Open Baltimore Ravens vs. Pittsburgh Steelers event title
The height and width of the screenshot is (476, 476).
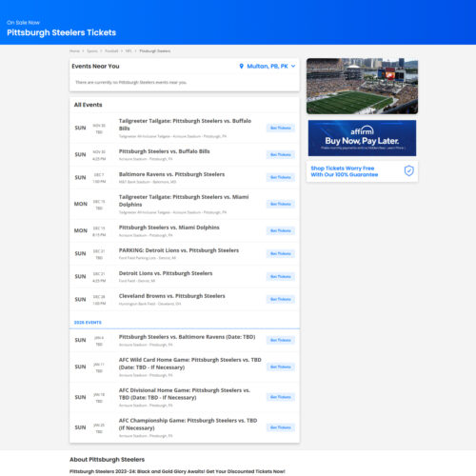[171, 174]
